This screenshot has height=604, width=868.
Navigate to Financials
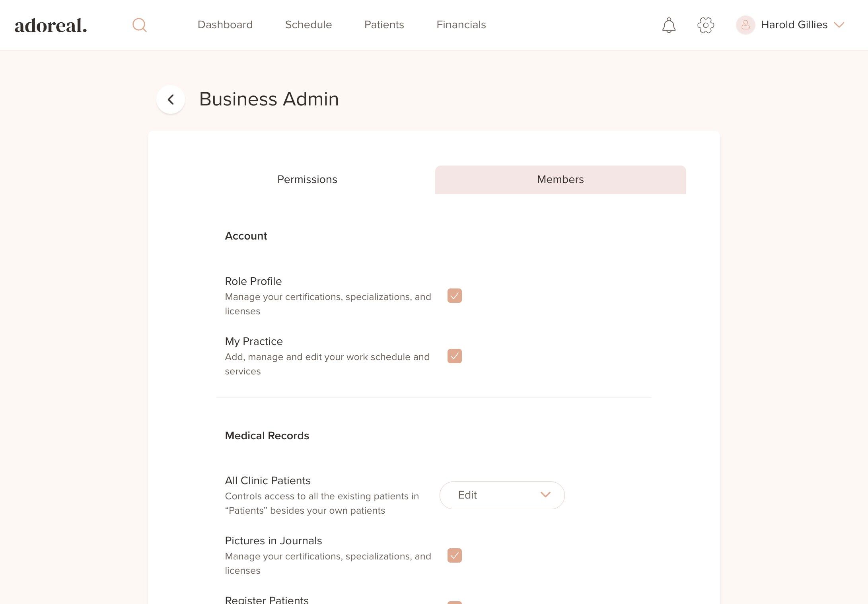click(461, 25)
